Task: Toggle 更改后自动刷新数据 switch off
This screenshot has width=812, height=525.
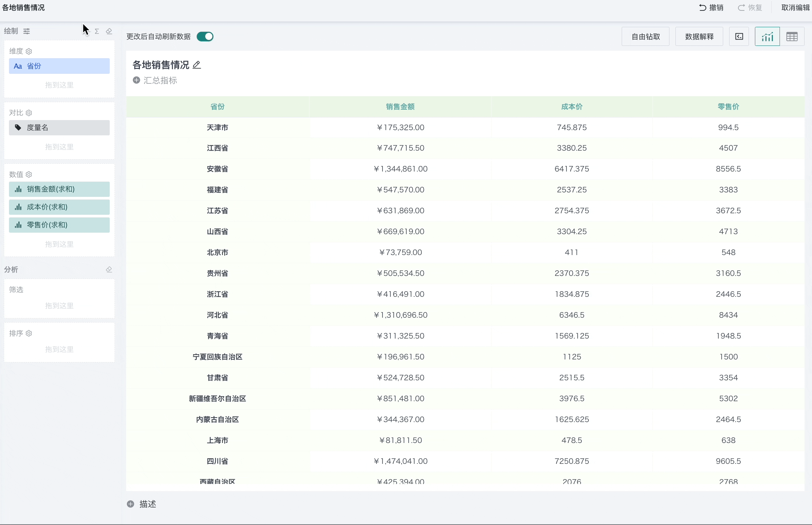Action: coord(205,37)
